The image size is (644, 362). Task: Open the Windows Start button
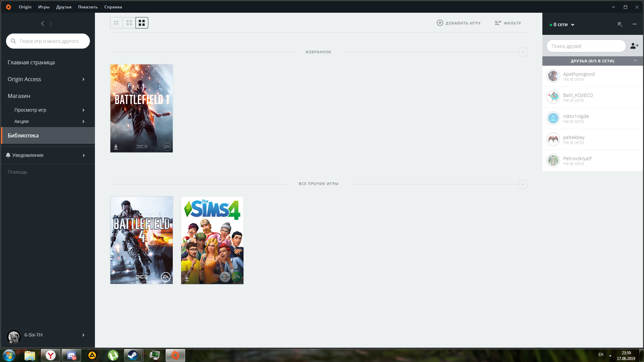(9, 355)
